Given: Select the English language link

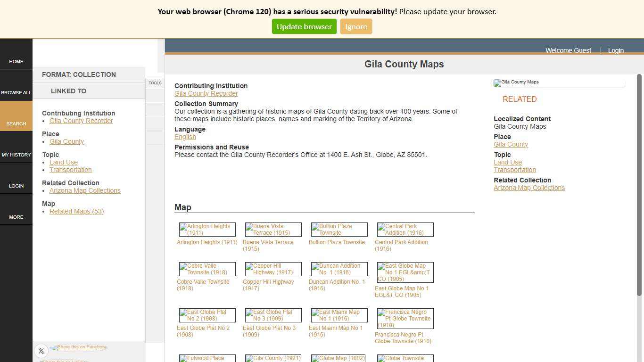Looking at the screenshot, I should (185, 137).
